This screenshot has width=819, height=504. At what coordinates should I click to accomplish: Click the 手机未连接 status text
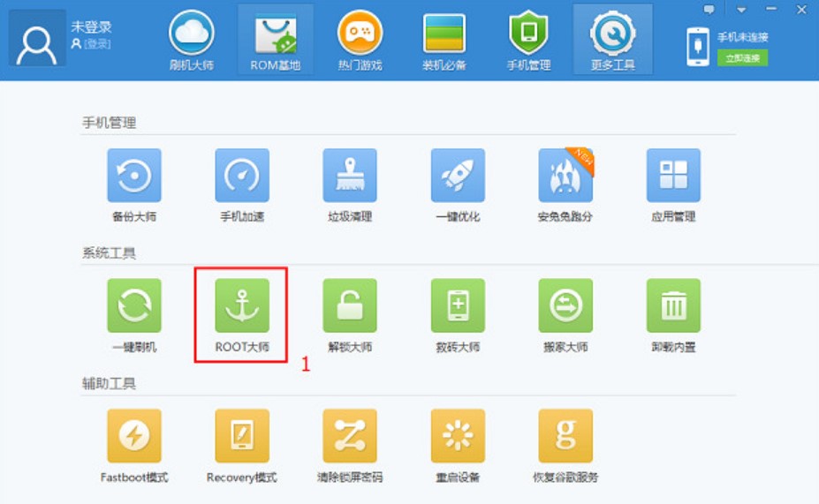pyautogui.click(x=743, y=37)
